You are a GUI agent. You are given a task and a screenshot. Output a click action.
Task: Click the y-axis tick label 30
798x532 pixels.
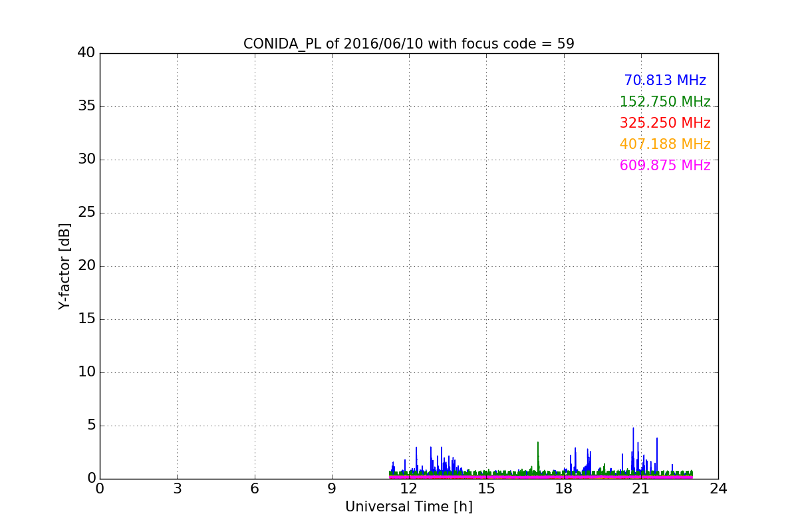click(x=86, y=160)
